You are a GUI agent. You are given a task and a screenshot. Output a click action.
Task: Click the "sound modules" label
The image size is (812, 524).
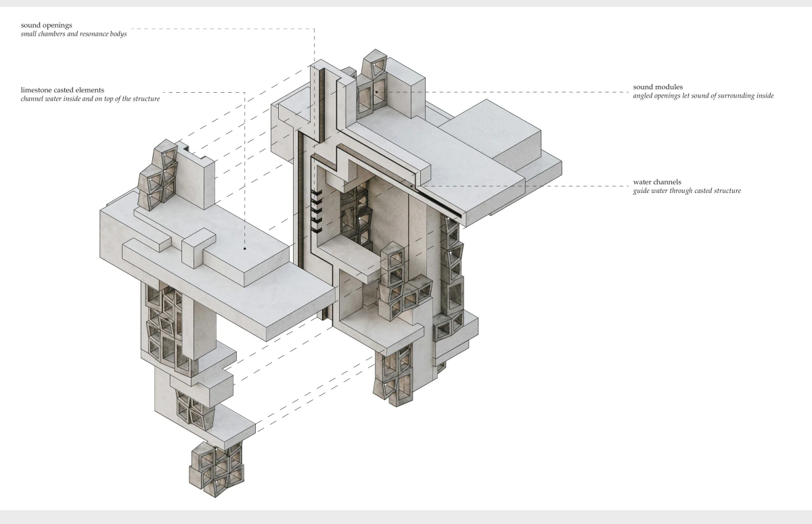(x=658, y=87)
